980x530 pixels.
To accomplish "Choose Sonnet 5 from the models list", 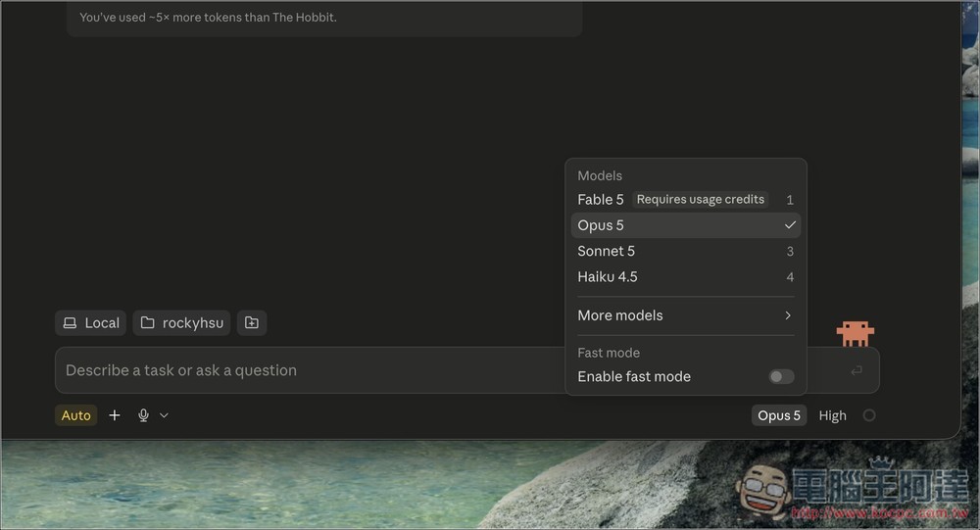I will 686,251.
